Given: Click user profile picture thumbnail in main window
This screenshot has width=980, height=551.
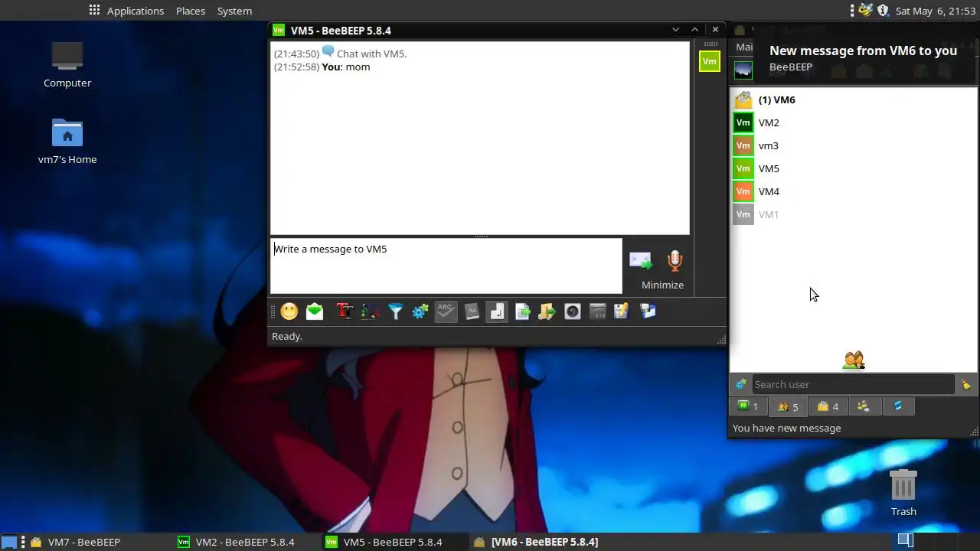Looking at the screenshot, I should pyautogui.click(x=743, y=70).
